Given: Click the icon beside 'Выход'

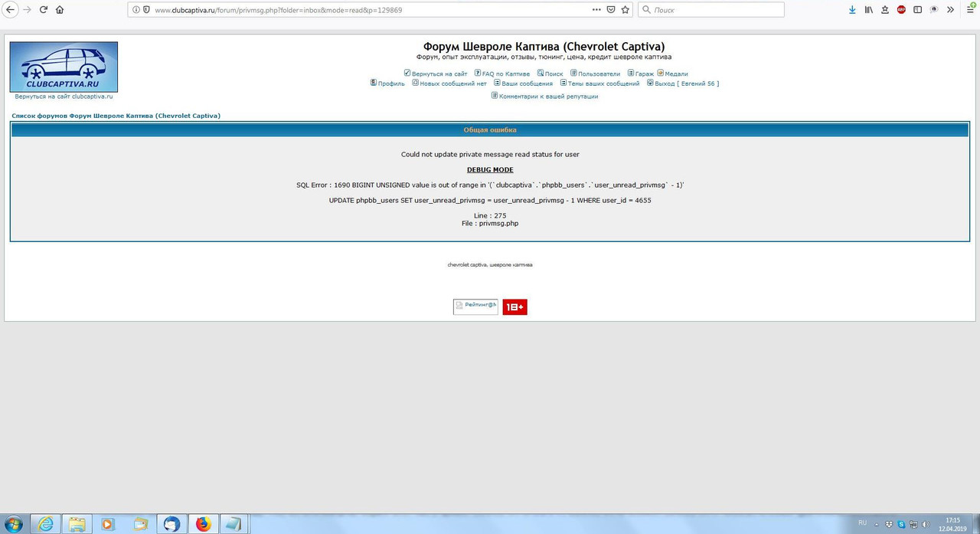Looking at the screenshot, I should [x=651, y=83].
